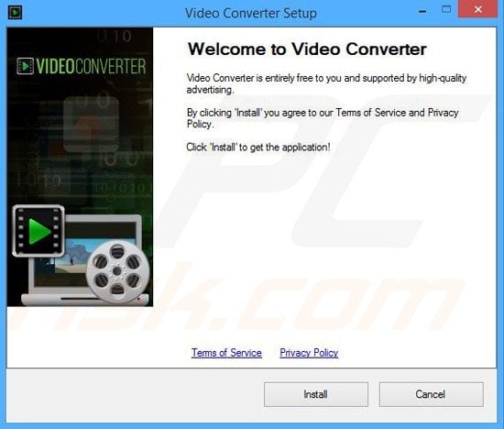Click the 'Welcome to Video Converter' heading

point(307,49)
